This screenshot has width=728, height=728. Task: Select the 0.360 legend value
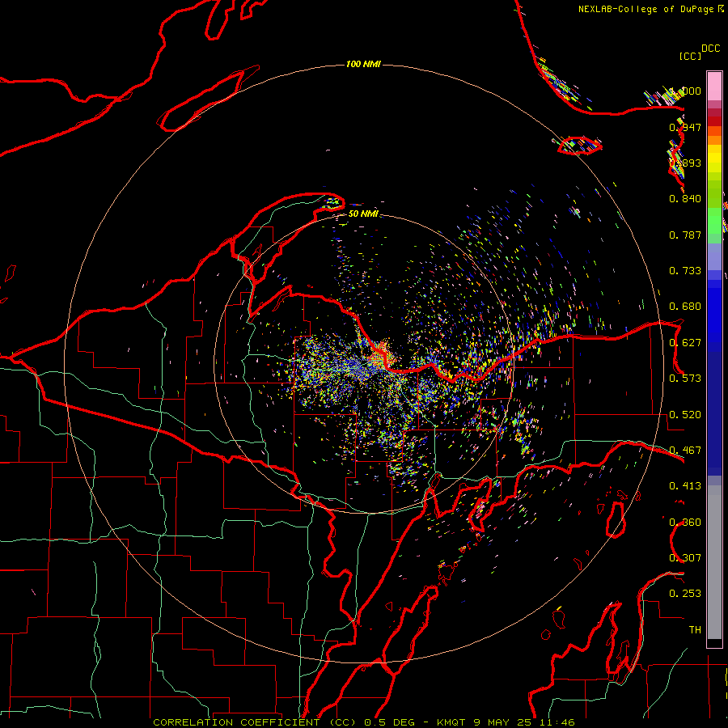[x=685, y=523]
